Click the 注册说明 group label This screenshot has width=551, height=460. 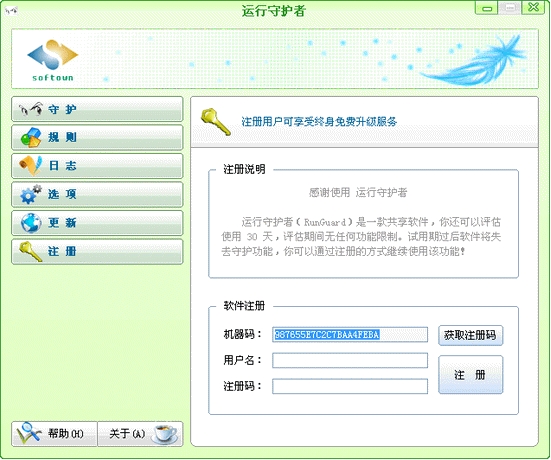point(244,169)
